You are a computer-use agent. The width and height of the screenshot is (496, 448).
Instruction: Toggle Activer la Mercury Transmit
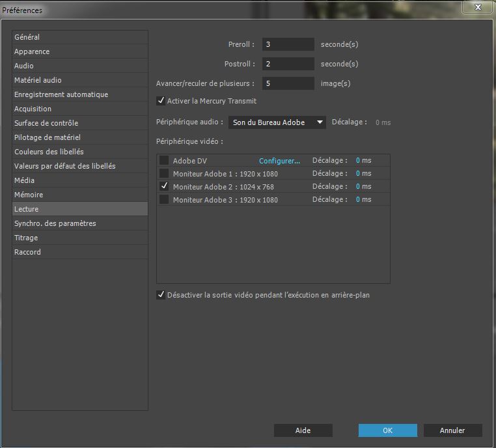tap(161, 101)
